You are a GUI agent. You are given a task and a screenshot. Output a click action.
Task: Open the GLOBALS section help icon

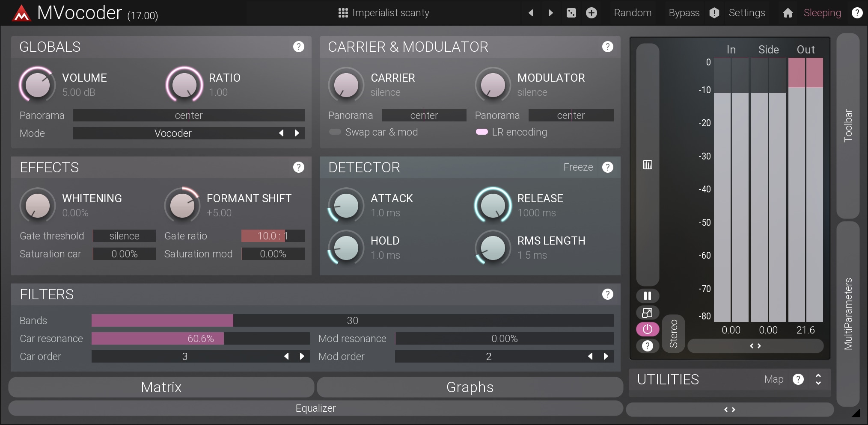(298, 47)
